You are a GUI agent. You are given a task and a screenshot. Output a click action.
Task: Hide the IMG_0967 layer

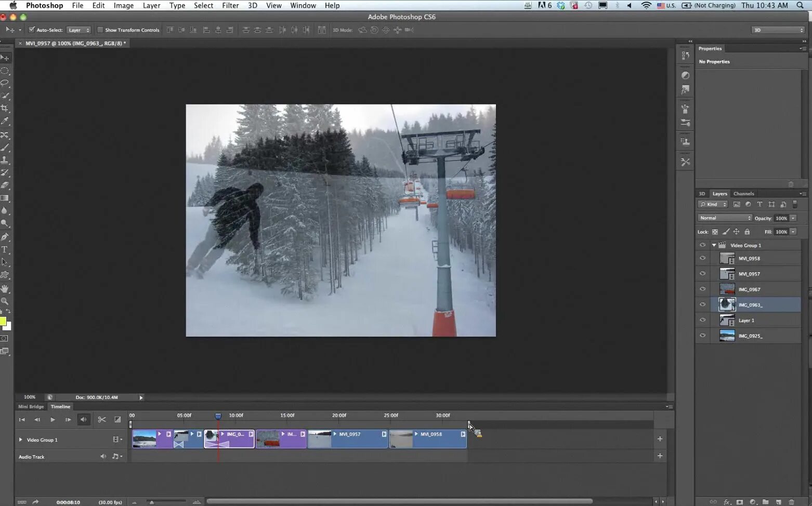coord(703,289)
